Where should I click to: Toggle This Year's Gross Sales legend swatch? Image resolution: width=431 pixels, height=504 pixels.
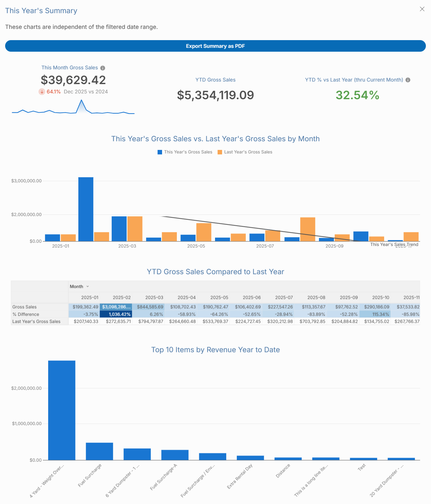160,152
